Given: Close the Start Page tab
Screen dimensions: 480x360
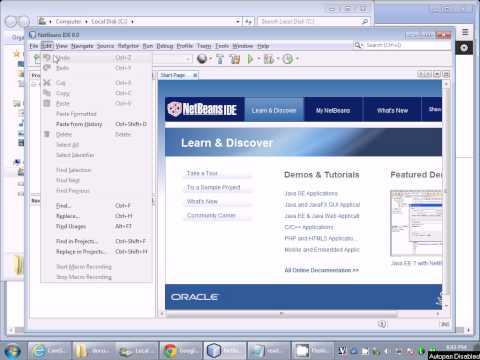Looking at the screenshot, I should (195, 75).
